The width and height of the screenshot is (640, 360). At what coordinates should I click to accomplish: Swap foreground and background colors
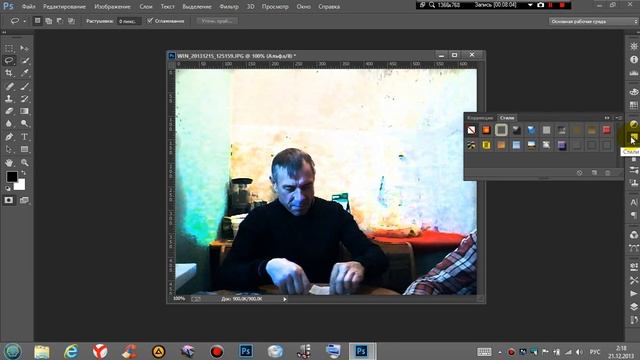click(24, 173)
